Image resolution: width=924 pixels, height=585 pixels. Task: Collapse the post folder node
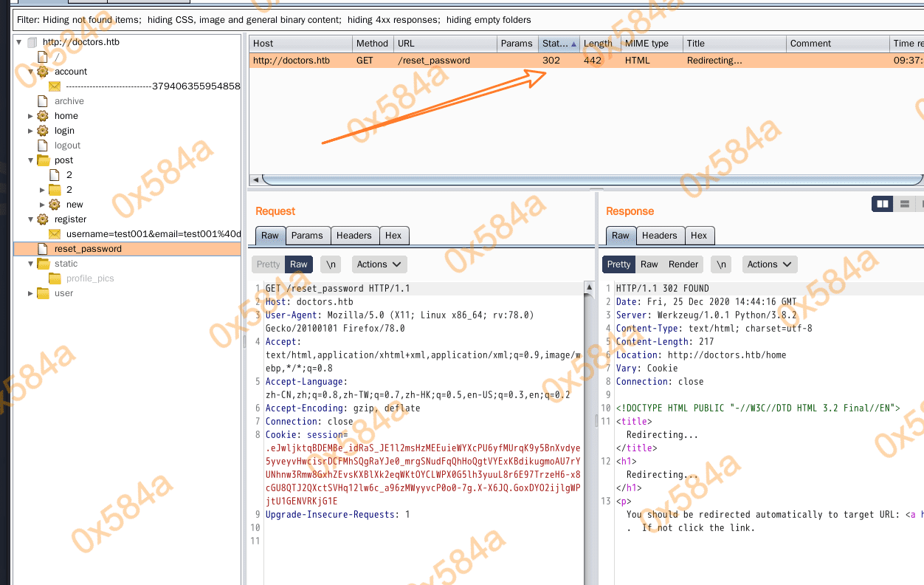(30, 160)
